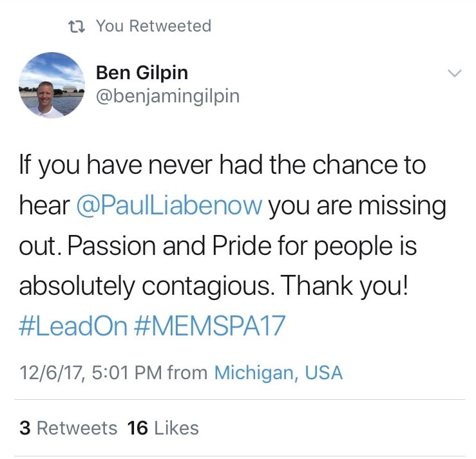
Task: Click the "If you have never had" text line
Action: coord(140,165)
